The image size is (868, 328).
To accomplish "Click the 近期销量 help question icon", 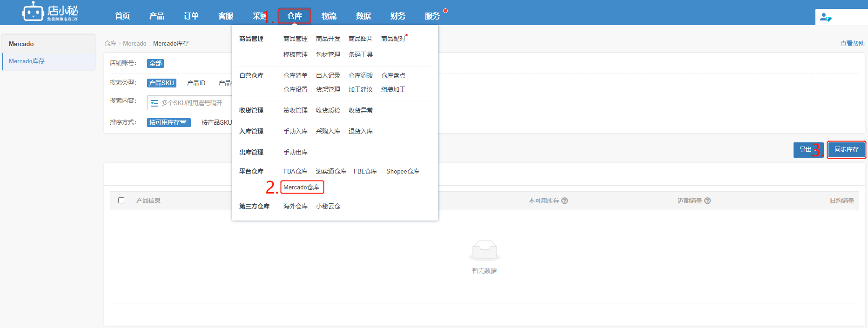I will click(707, 201).
